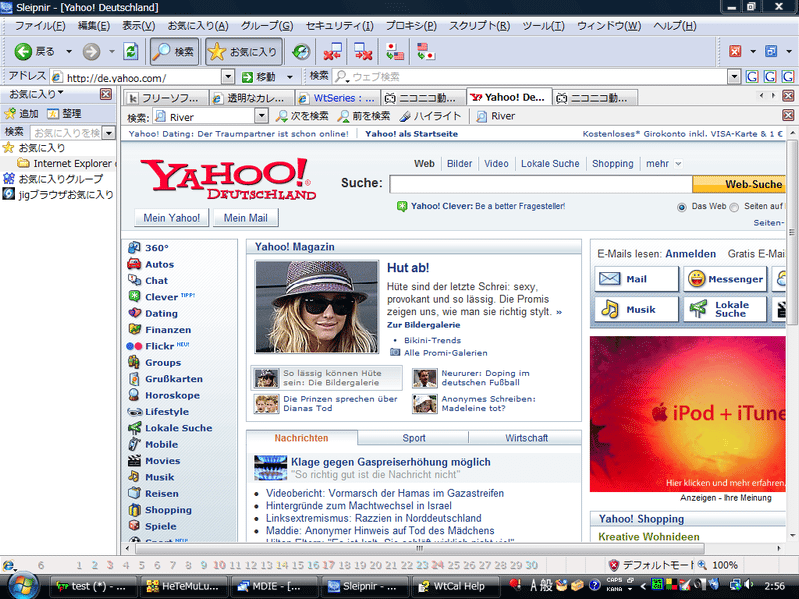Toggle the favorites (お気に入り) star button
The image size is (799, 599).
(x=244, y=51)
